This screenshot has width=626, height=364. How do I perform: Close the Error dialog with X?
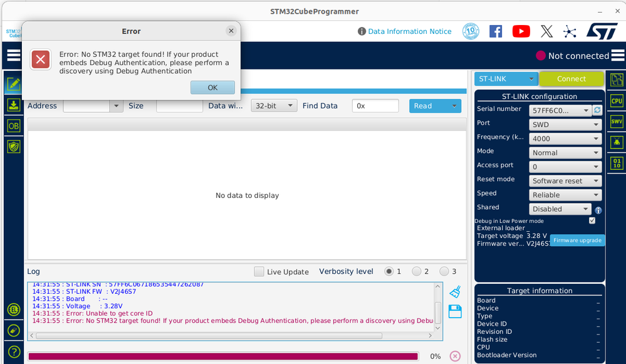pyautogui.click(x=231, y=31)
